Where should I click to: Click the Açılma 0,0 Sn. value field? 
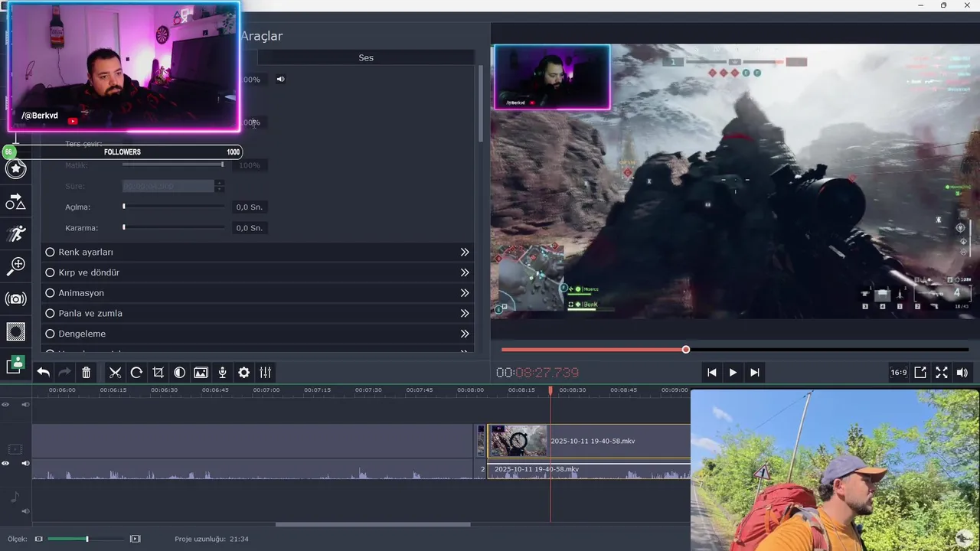tap(250, 207)
